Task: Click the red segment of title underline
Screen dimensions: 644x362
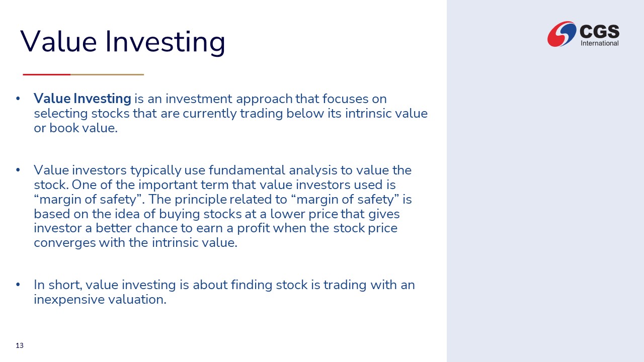Action: pos(46,74)
